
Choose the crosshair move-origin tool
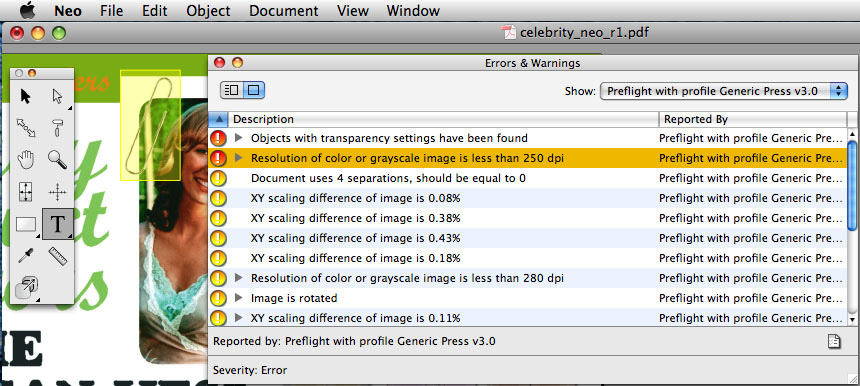(57, 192)
